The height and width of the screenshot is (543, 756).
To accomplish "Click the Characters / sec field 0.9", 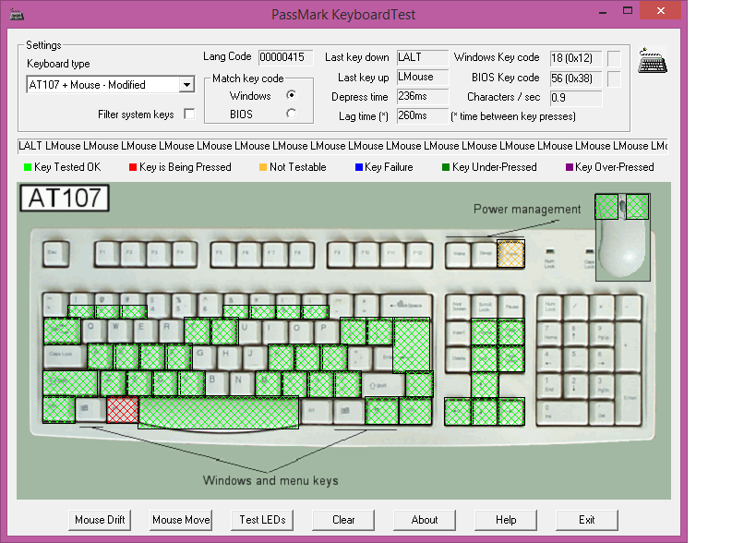I will coord(576,98).
